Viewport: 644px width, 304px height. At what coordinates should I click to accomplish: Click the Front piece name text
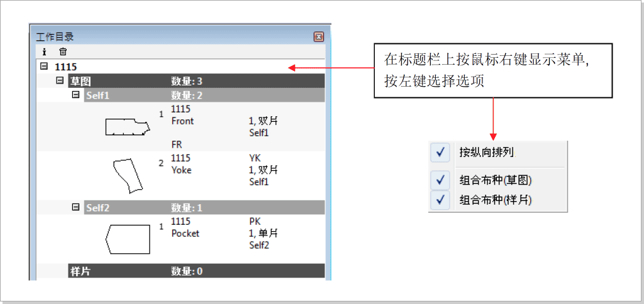[x=182, y=121]
